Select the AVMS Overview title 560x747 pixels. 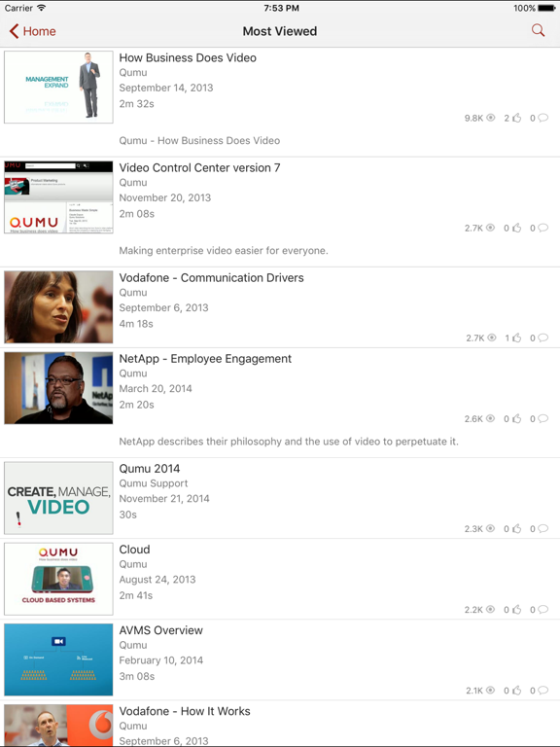coord(161,630)
